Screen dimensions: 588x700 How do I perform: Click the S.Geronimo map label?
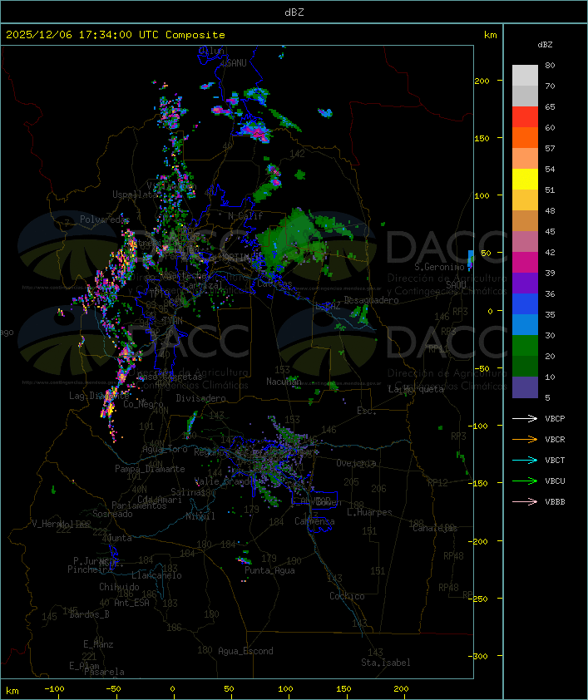coord(439,267)
